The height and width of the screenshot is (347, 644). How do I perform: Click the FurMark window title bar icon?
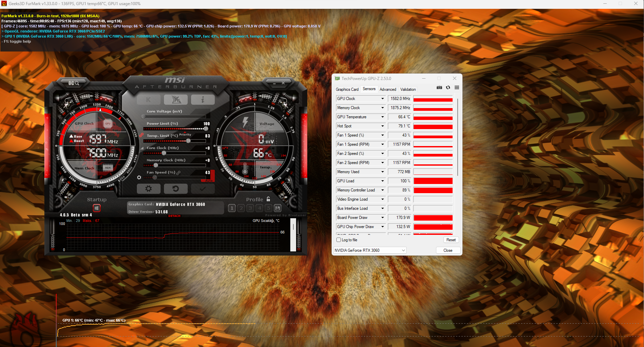4,4
